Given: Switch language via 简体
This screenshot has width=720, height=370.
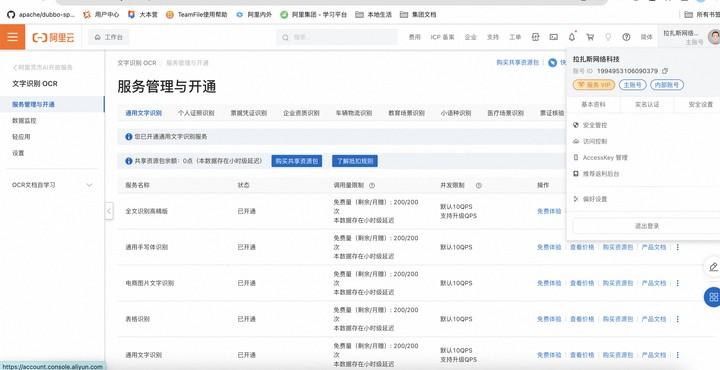Looking at the screenshot, I should pos(647,37).
